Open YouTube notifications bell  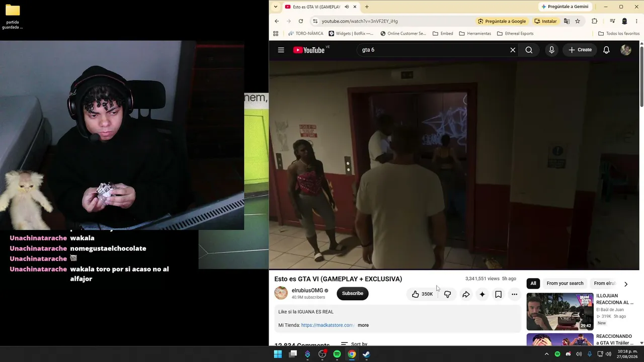pyautogui.click(x=606, y=50)
